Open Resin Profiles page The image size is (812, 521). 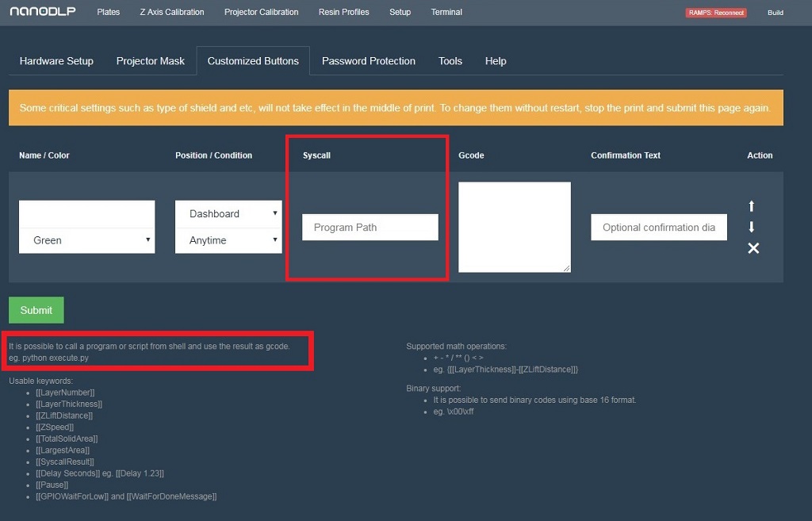pyautogui.click(x=344, y=12)
